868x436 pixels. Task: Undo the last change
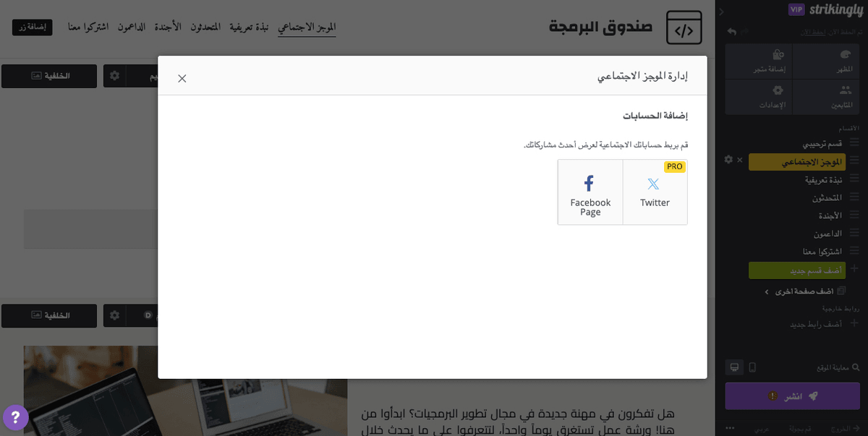click(732, 32)
